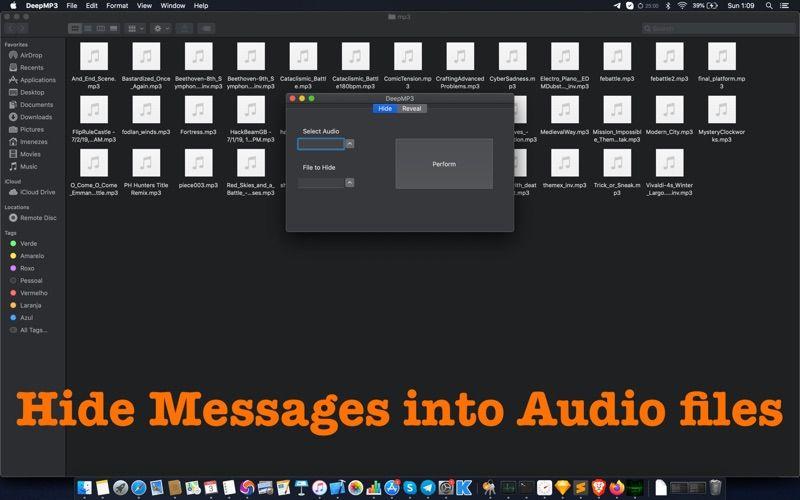This screenshot has width=800, height=500.
Task: Switch Finder to icon view
Action: point(75,29)
